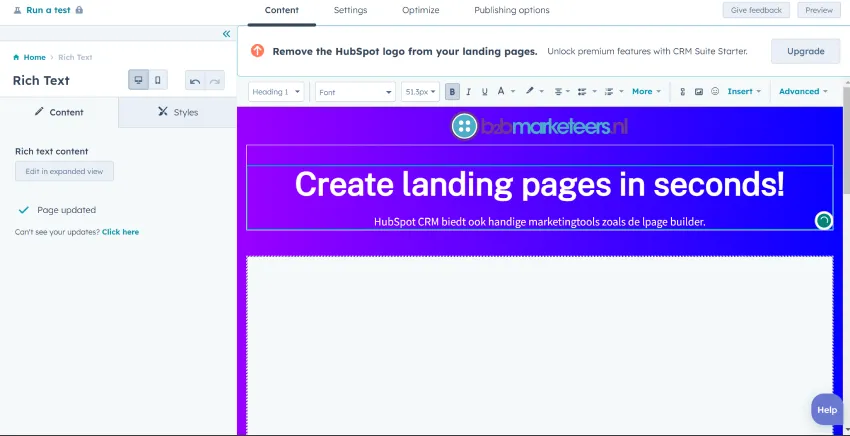Click the Styles tab brush-cross icon
Viewport: 850px width, 436px height.
tap(163, 112)
